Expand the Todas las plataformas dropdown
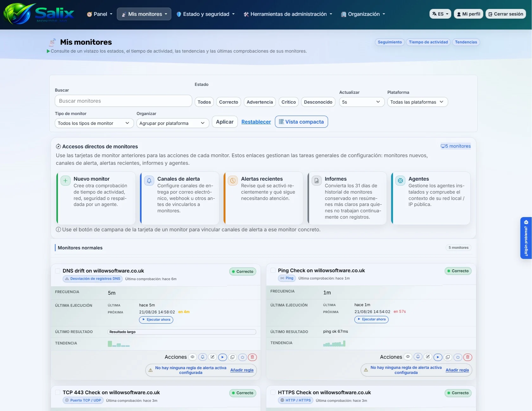532x411 pixels. pyautogui.click(x=417, y=102)
